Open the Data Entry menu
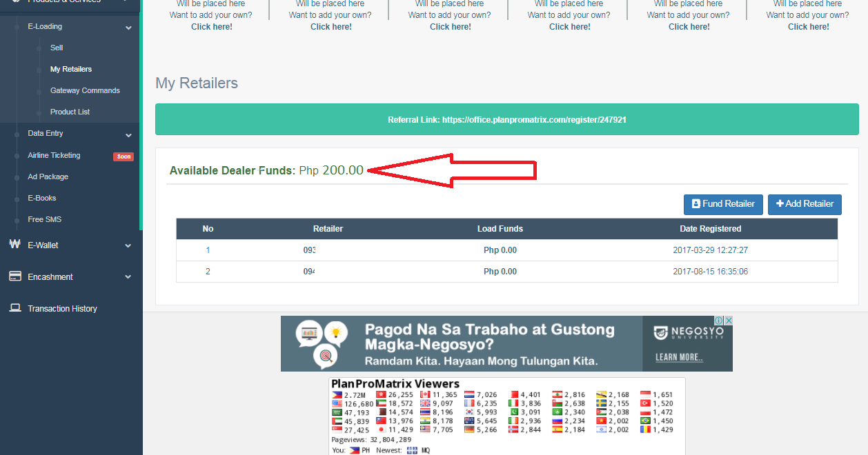 46,133
